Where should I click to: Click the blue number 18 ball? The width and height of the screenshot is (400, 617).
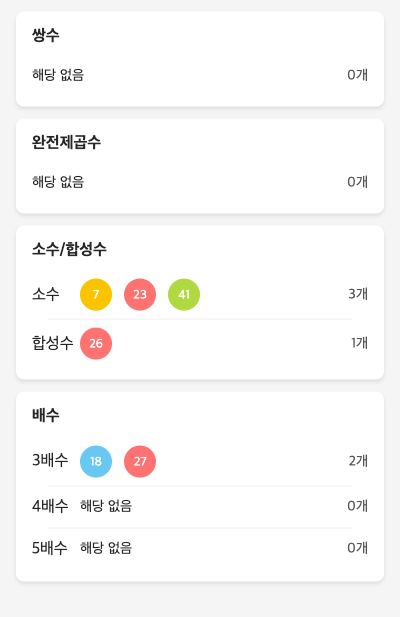pyautogui.click(x=96, y=461)
